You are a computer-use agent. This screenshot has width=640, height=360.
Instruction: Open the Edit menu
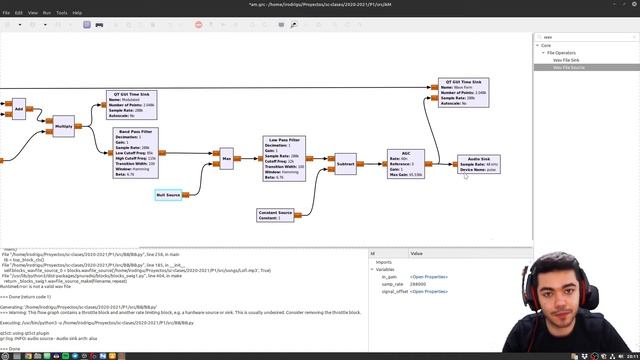(x=19, y=13)
